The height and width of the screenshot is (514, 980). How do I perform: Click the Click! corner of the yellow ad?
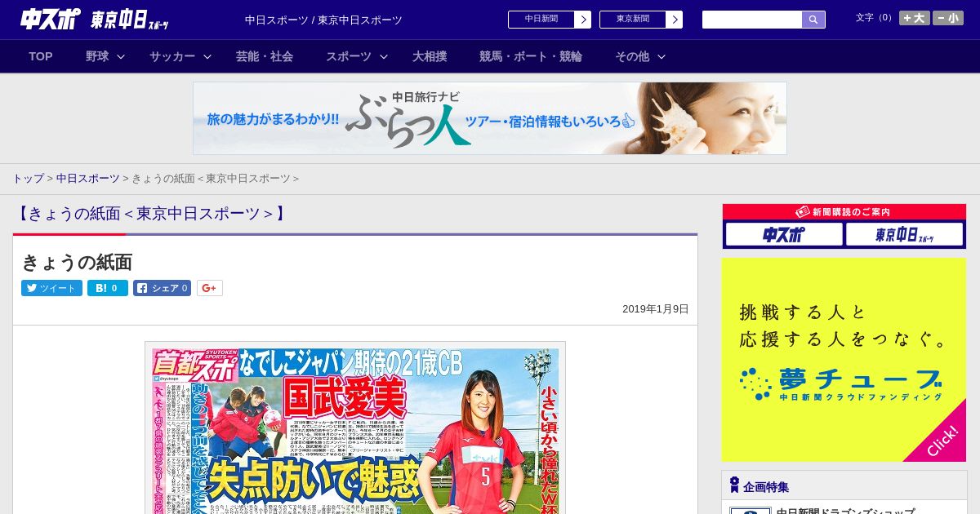tap(942, 439)
